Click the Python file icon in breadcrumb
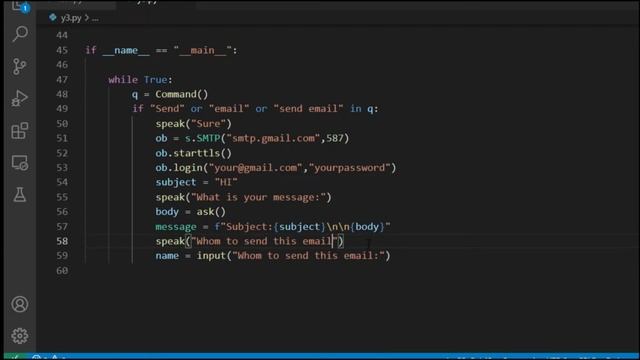This screenshot has height=360, width=640. pyautogui.click(x=53, y=18)
